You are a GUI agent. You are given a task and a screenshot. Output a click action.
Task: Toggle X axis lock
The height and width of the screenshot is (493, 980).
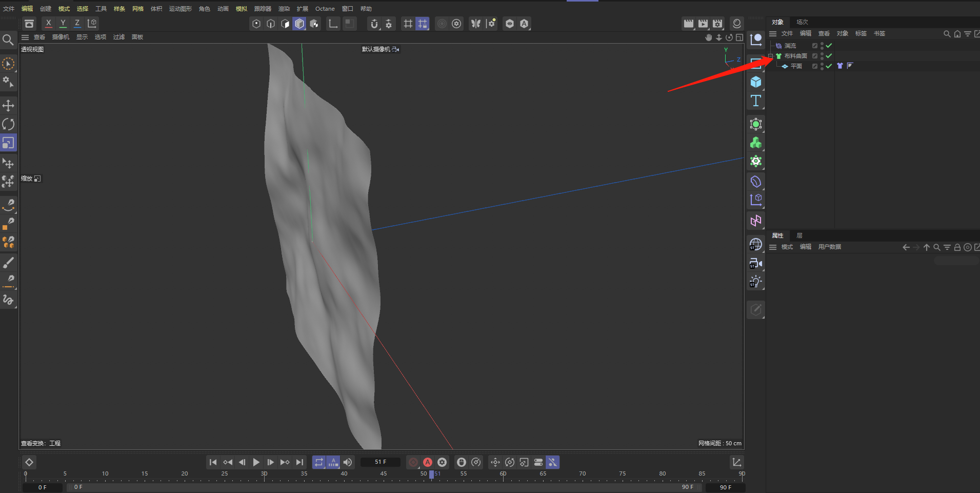point(48,23)
